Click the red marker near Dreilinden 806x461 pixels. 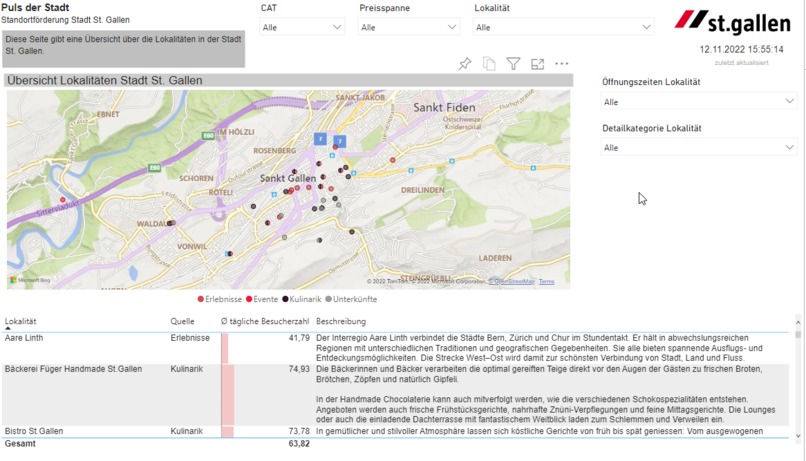click(393, 160)
